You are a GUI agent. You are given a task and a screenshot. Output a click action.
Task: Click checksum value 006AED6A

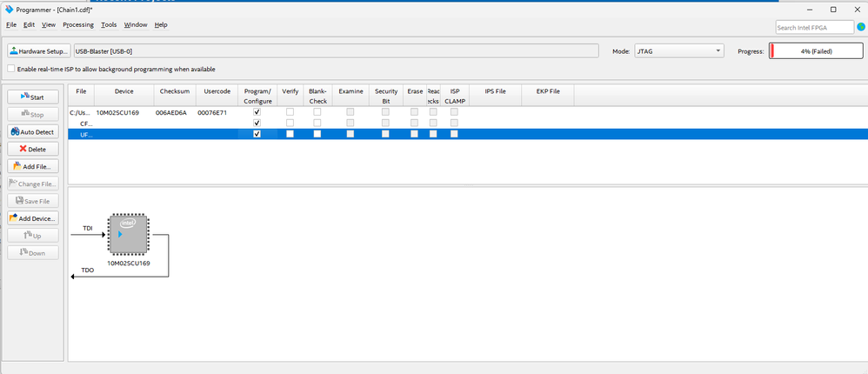tap(171, 112)
